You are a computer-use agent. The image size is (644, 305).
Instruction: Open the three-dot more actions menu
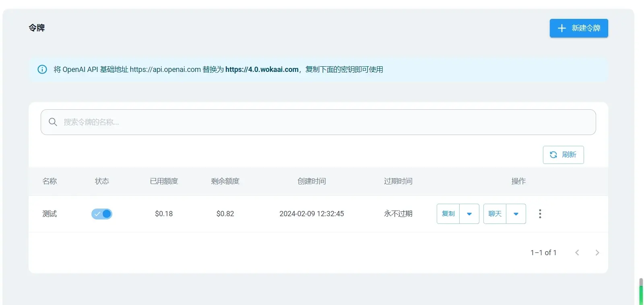(x=540, y=214)
